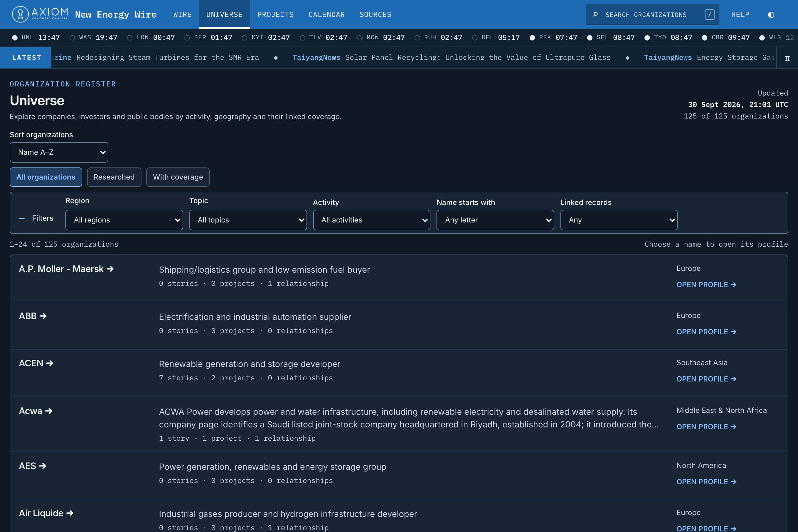
Task: Click the Axiom Venture Capital logo
Action: (x=40, y=14)
